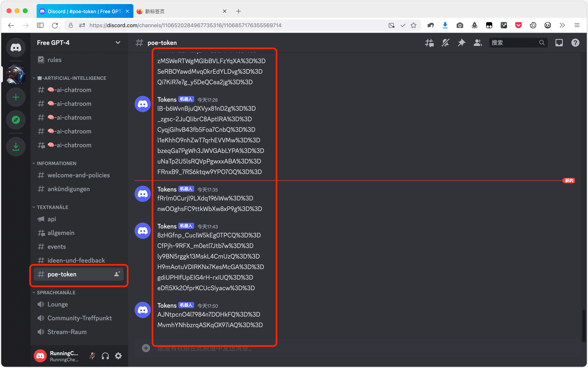The height and width of the screenshot is (368, 588).
Task: Open browser downloads arrow icon
Action: coord(445,25)
